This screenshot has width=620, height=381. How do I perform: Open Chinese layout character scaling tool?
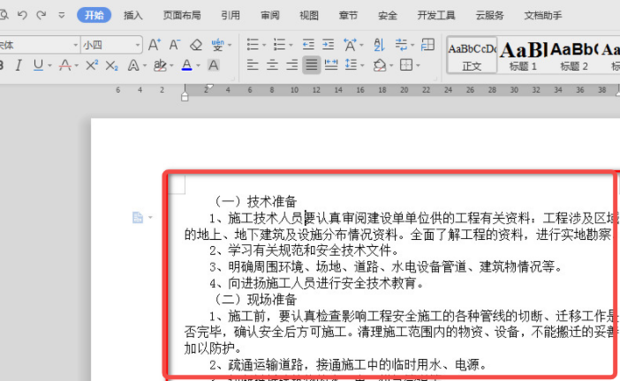tap(350, 45)
